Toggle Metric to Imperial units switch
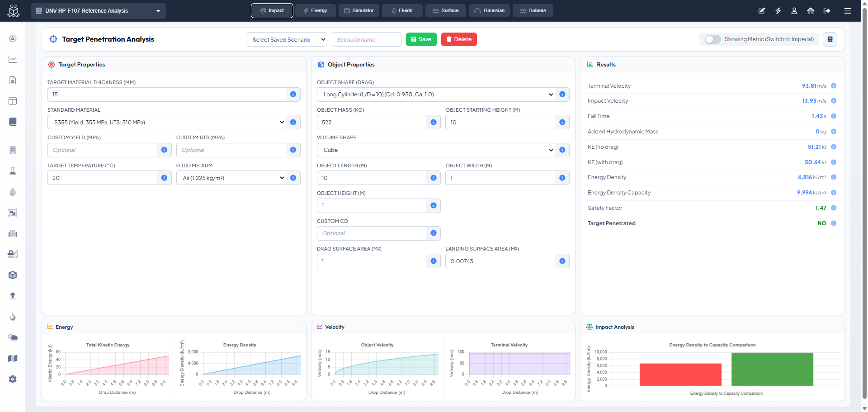 [x=713, y=39]
